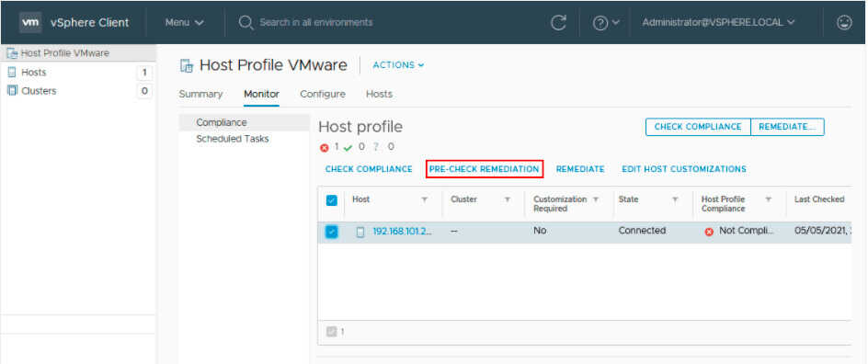868x364 pixels.
Task: Click the Customization Required 'No' cell
Action: pos(541,231)
